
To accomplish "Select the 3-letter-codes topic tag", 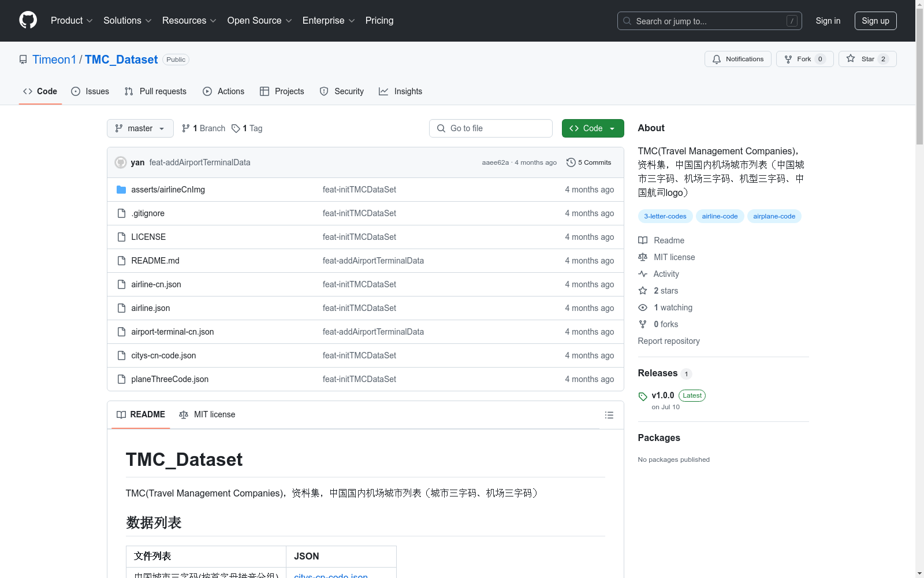I will [x=665, y=216].
